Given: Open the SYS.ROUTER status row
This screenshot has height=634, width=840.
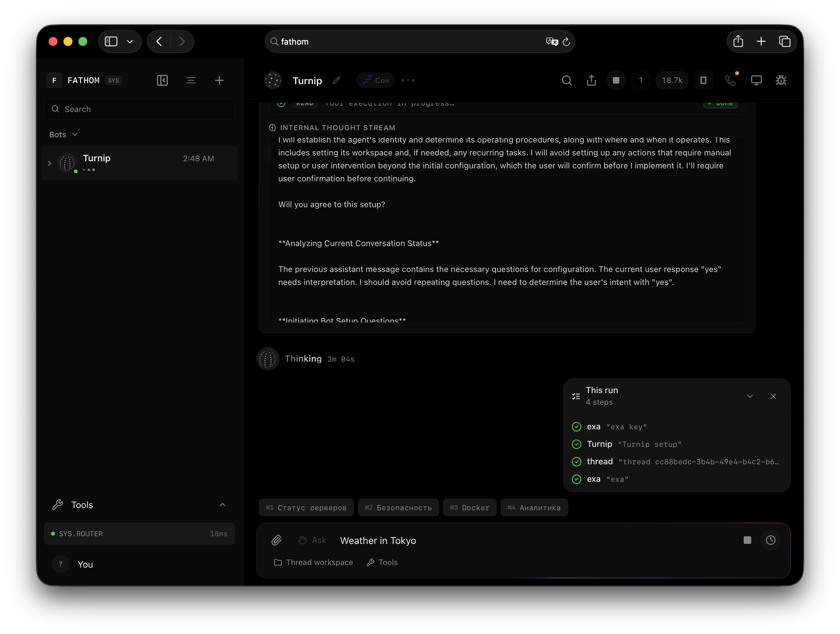Looking at the screenshot, I should [x=139, y=534].
